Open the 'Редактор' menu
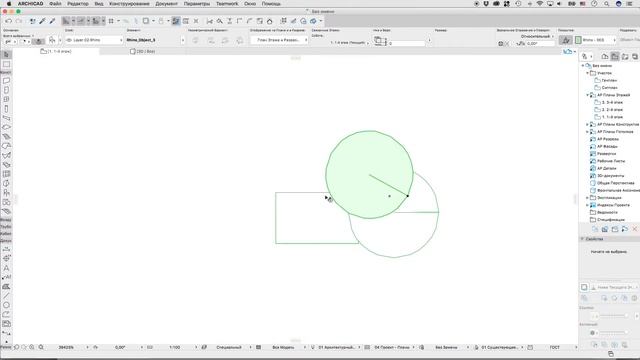The height and width of the screenshot is (360, 640). click(x=78, y=4)
